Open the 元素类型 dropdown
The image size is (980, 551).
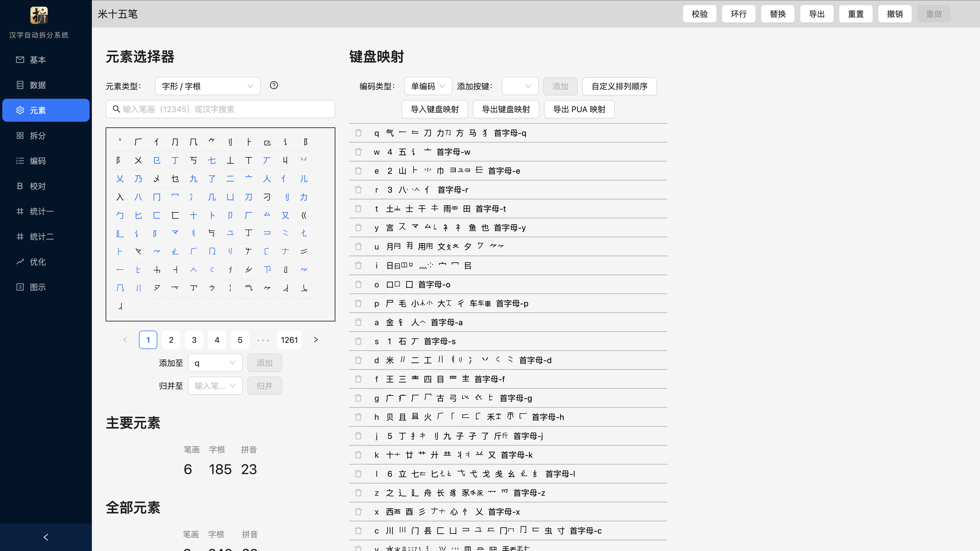click(207, 86)
